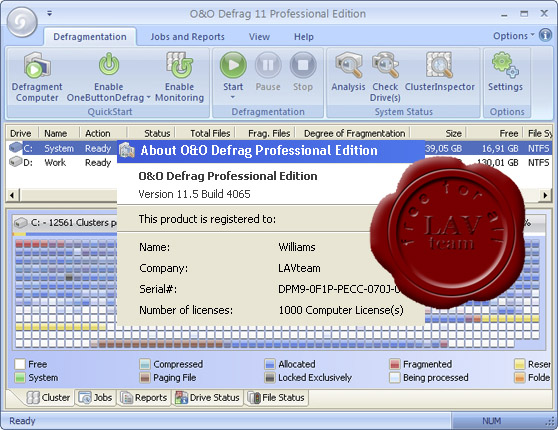Click the Fragmented legend red swatch

click(395, 364)
